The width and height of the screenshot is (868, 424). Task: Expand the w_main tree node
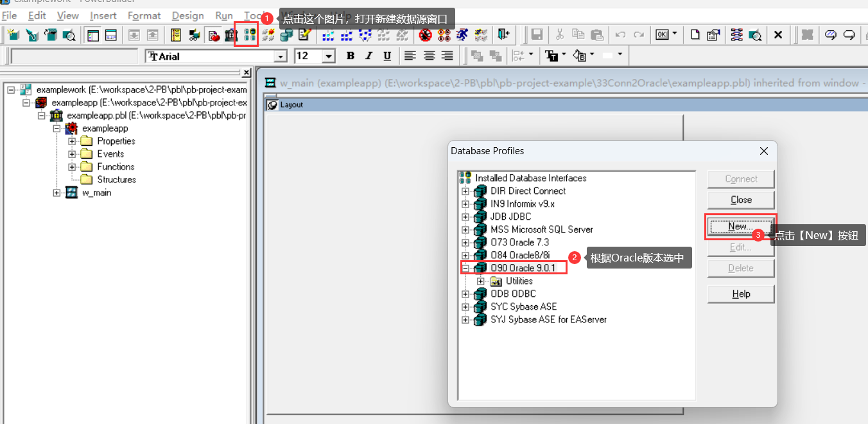[57, 193]
